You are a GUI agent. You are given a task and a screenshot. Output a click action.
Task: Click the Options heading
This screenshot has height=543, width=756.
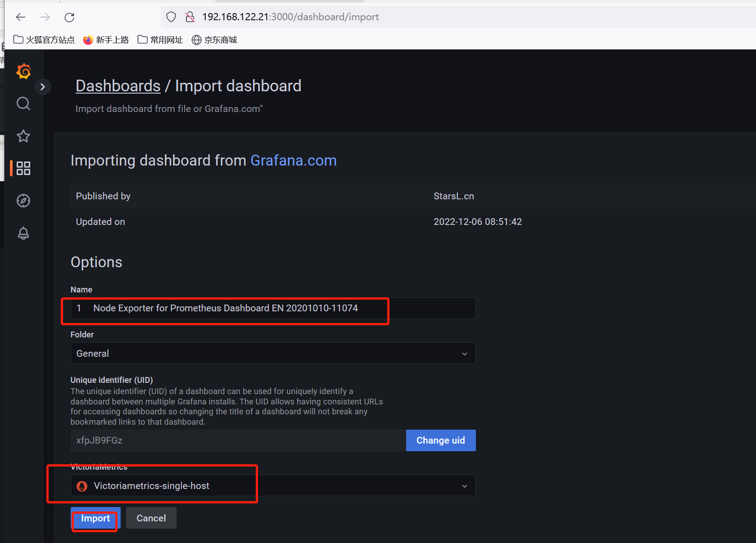pos(96,262)
